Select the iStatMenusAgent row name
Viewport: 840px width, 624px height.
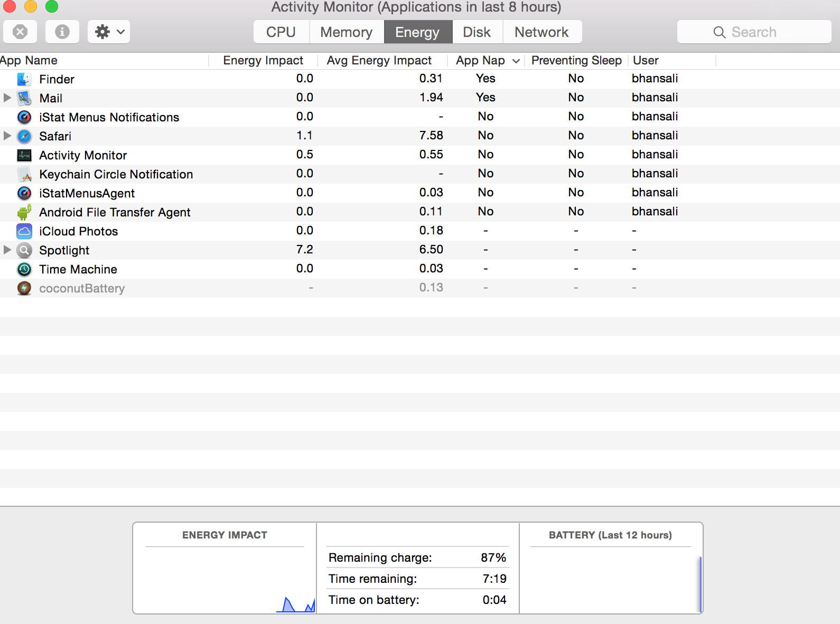click(87, 193)
